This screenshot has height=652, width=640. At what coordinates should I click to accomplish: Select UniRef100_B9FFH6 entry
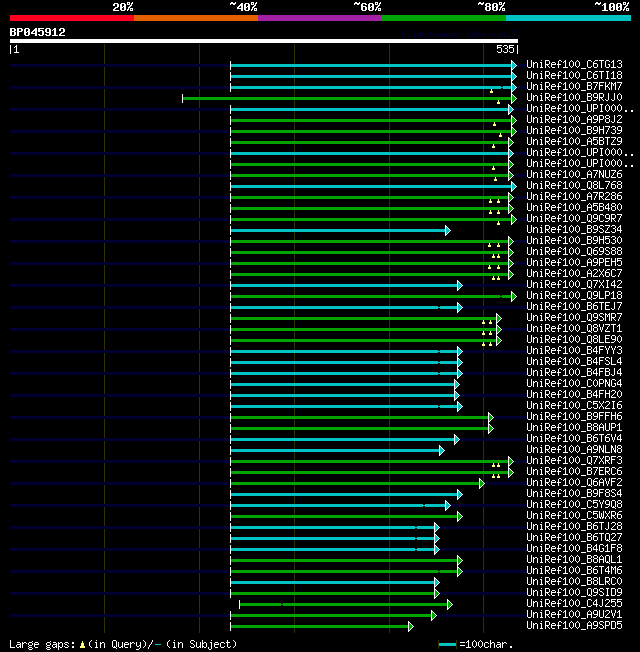coord(574,416)
